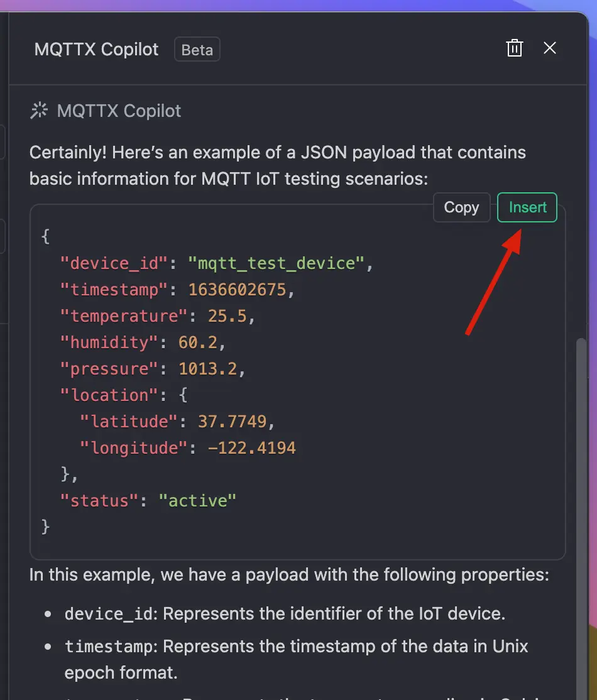The height and width of the screenshot is (700, 597).
Task: Click the Beta badge beside the title
Action: [x=197, y=50]
